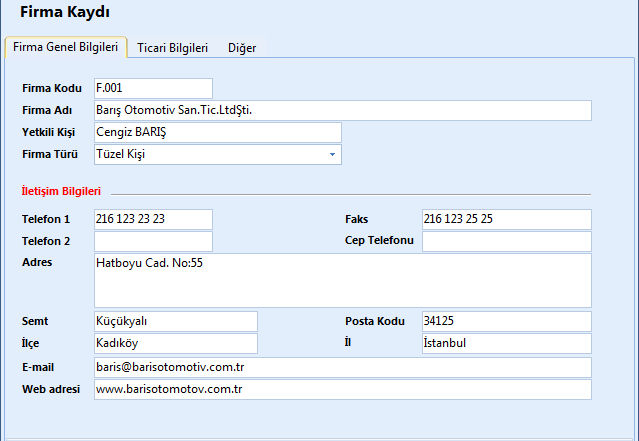Click the Firma Kodu field
The width and height of the screenshot is (639, 441).
(153, 88)
